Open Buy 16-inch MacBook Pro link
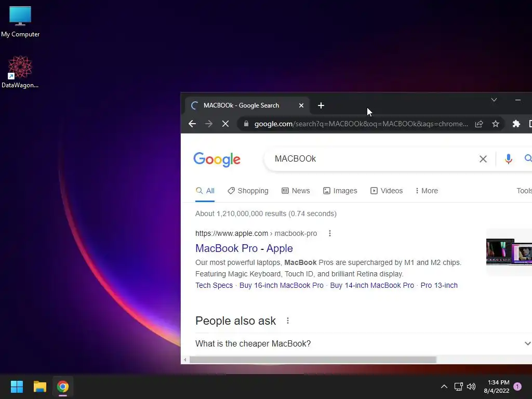Image resolution: width=532 pixels, height=399 pixels. coord(281,285)
